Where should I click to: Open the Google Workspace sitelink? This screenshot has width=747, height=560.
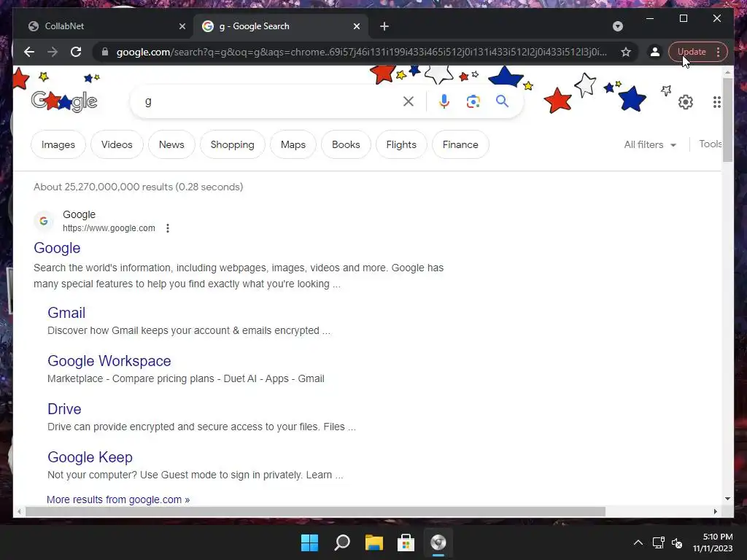click(x=109, y=361)
